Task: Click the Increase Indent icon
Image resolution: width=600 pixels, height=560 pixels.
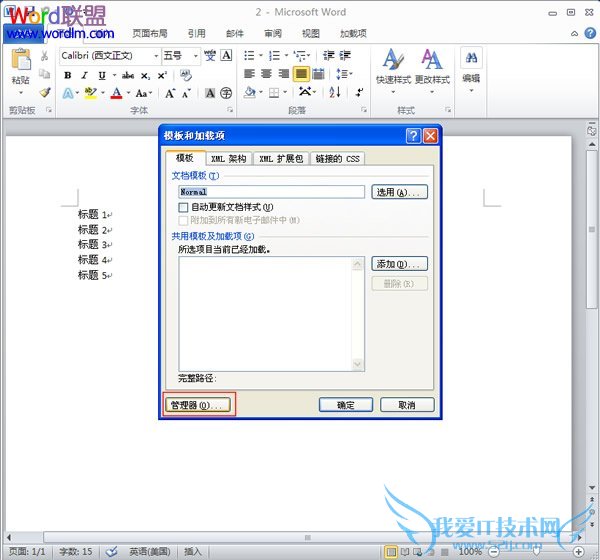Action: coord(345,56)
